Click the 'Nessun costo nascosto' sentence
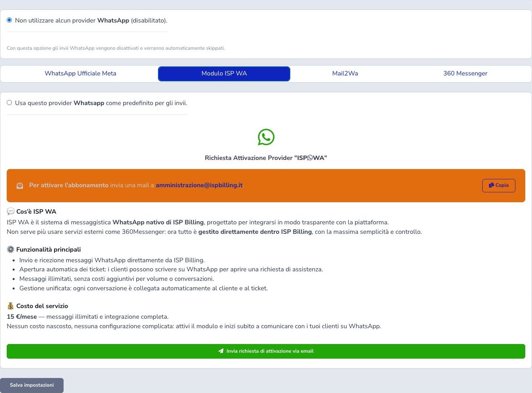The width and height of the screenshot is (532, 393). (194, 326)
